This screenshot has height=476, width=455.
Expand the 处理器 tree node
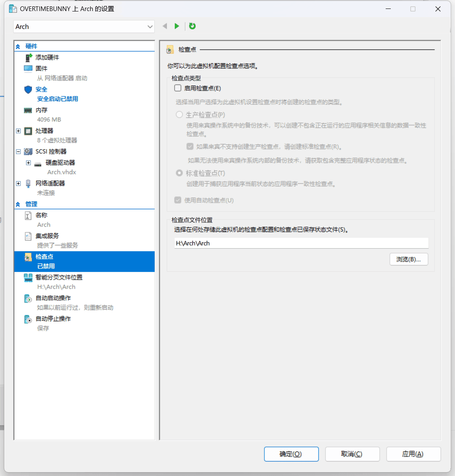(18, 131)
